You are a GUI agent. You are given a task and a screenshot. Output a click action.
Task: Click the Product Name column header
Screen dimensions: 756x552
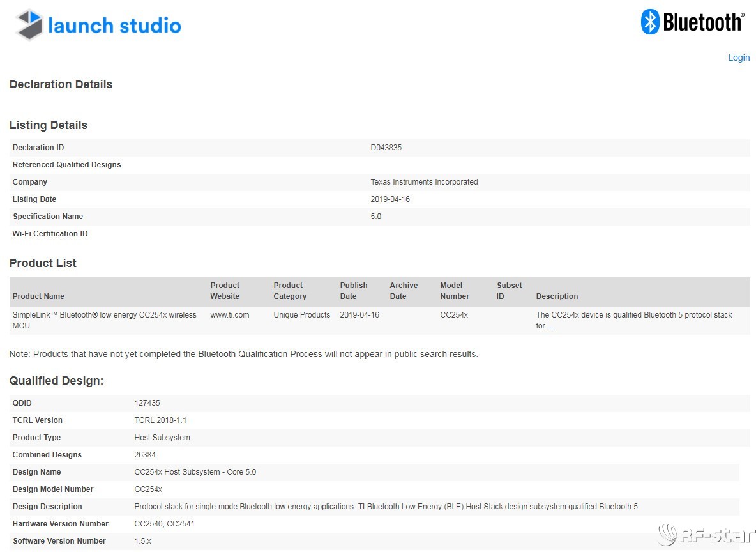pyautogui.click(x=38, y=296)
